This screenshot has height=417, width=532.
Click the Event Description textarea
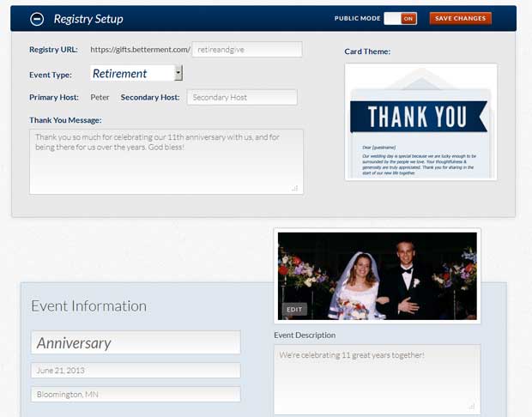tap(378, 379)
